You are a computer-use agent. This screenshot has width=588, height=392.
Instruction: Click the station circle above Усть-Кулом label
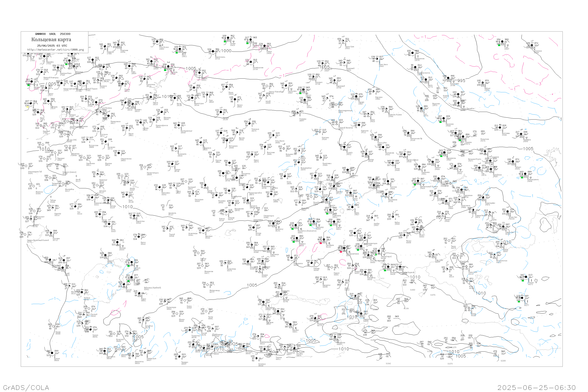click(157, 42)
